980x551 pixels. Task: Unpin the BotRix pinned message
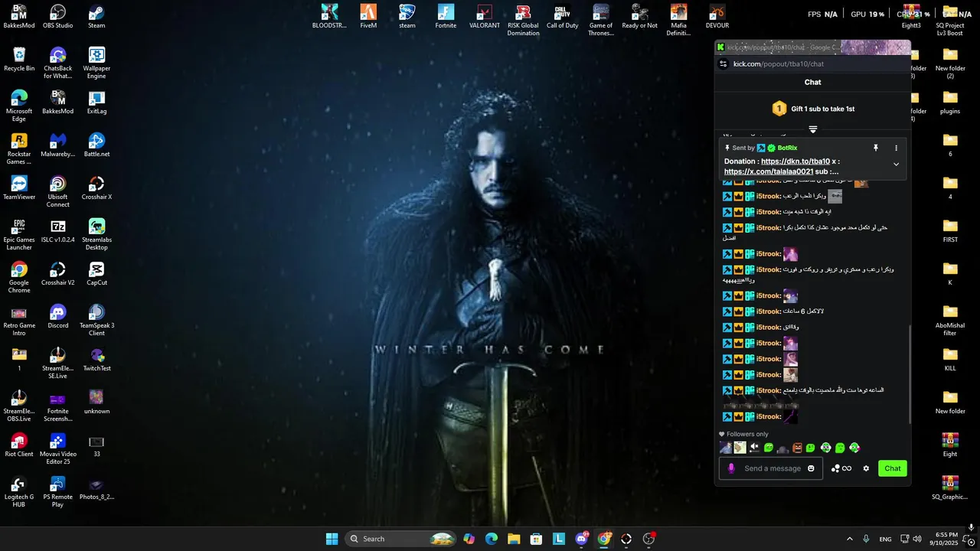pos(876,148)
